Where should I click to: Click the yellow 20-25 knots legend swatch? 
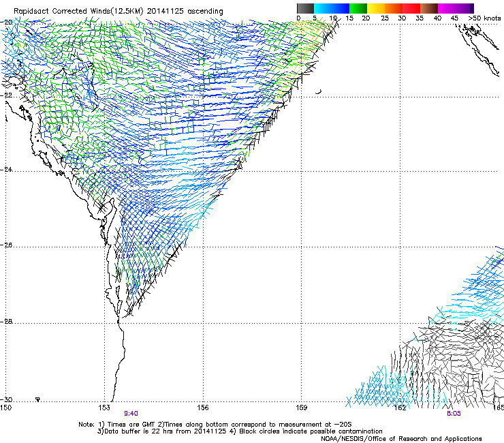point(376,8)
